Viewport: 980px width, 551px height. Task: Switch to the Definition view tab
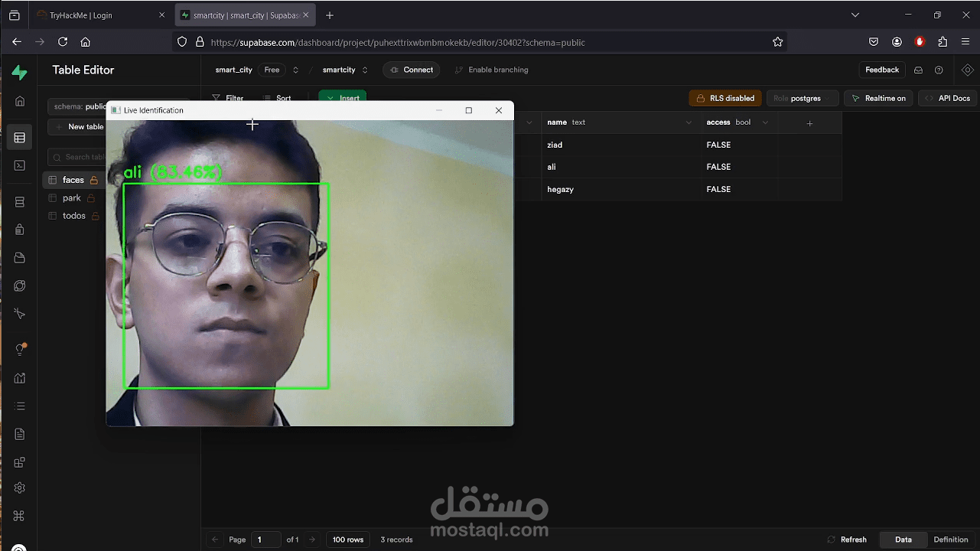951,540
